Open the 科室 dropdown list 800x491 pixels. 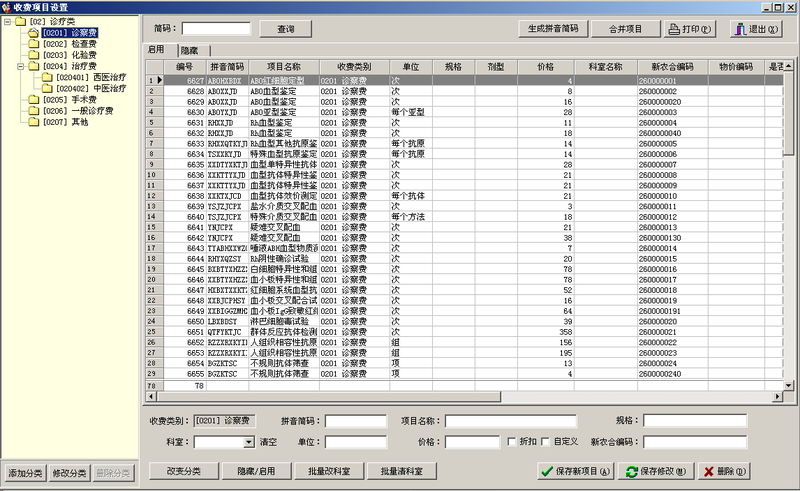pyautogui.click(x=248, y=442)
